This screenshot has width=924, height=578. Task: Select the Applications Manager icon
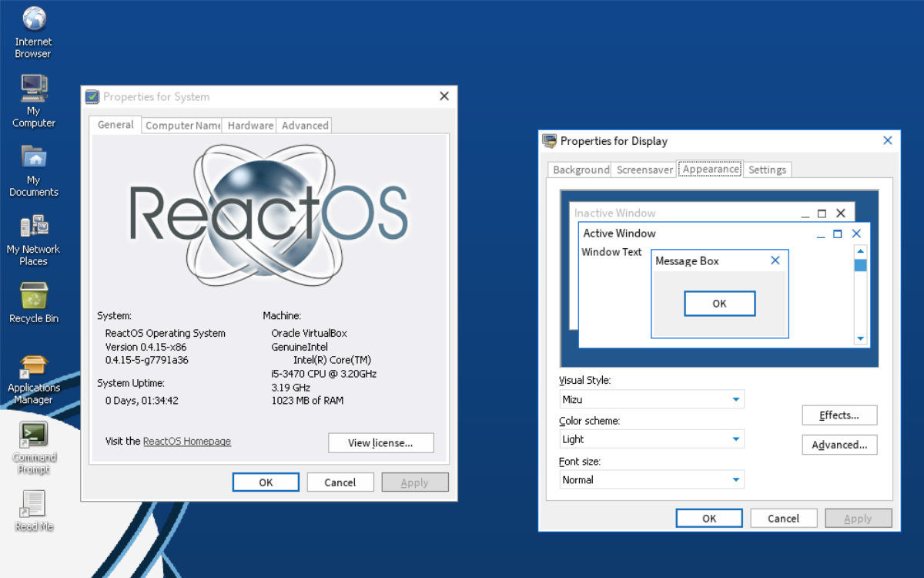(x=34, y=379)
